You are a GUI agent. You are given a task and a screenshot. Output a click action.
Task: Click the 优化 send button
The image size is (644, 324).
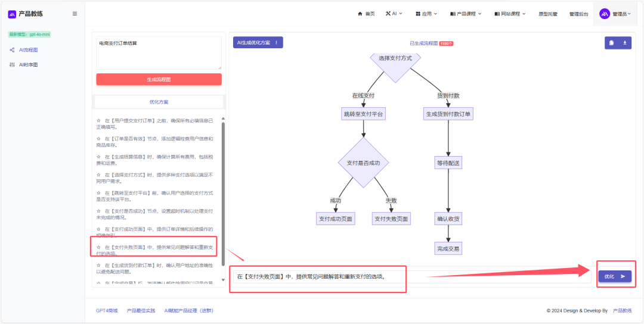pos(614,276)
